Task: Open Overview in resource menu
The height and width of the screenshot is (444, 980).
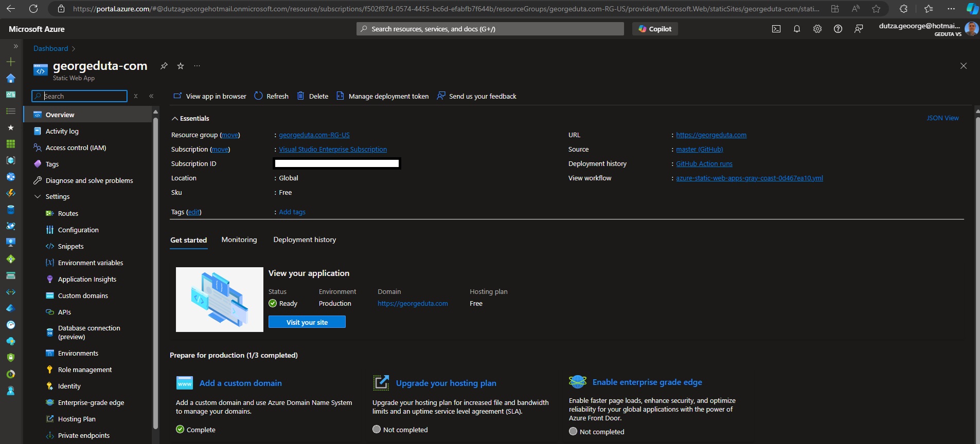Action: 87,115
